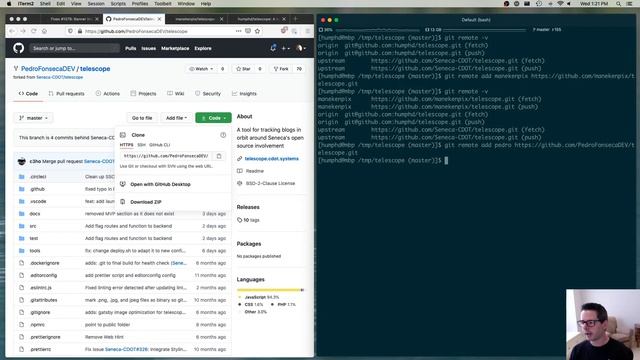Open the Session menu in the menu bar
Image resolution: width=640 pixels, height=360 pixels.
point(96,4)
